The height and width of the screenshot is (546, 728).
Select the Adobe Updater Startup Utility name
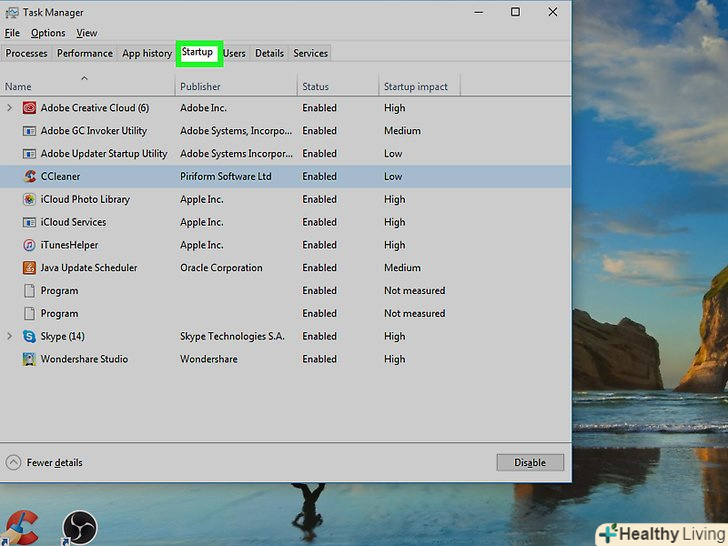point(104,154)
